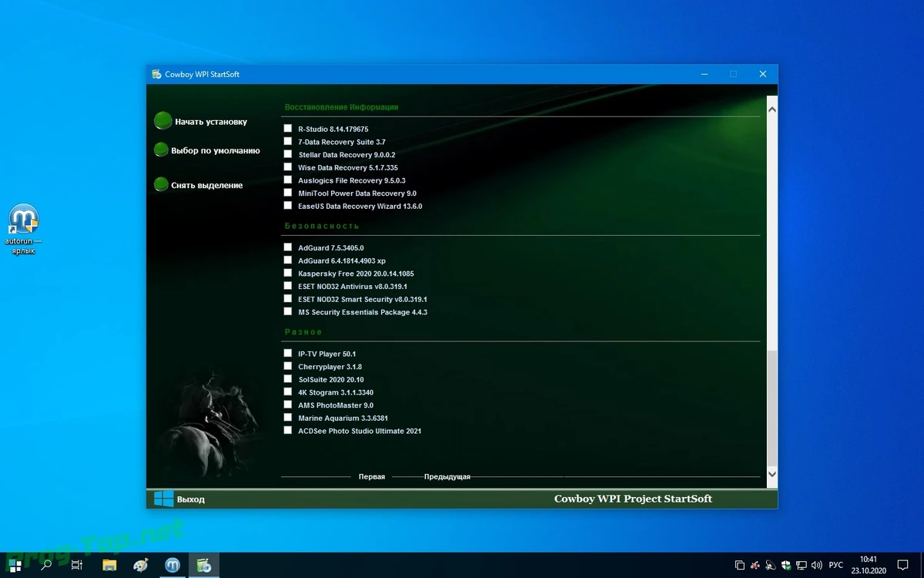Select 4K Stogram 3.1.1.3340 checkbox
924x578 pixels.
[x=288, y=391]
